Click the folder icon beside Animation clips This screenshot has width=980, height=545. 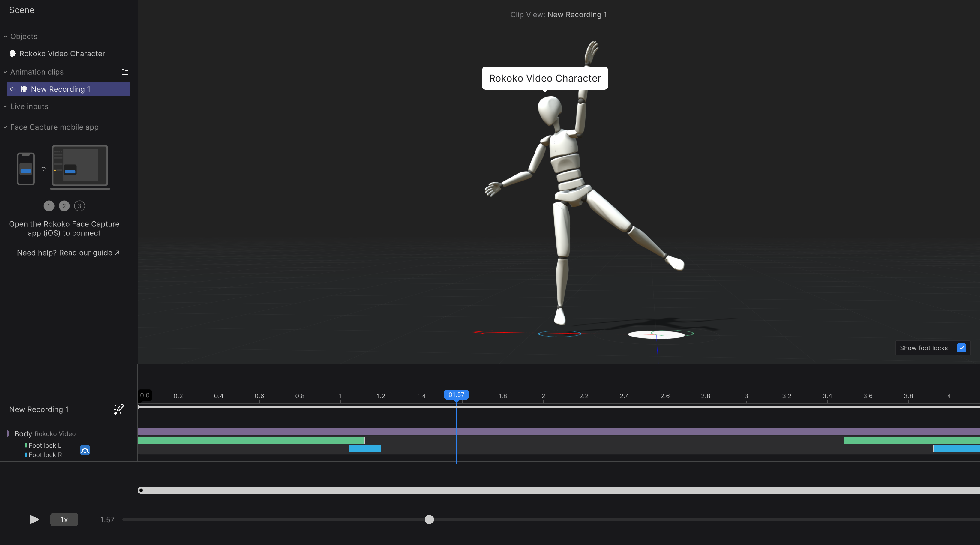[x=125, y=72]
